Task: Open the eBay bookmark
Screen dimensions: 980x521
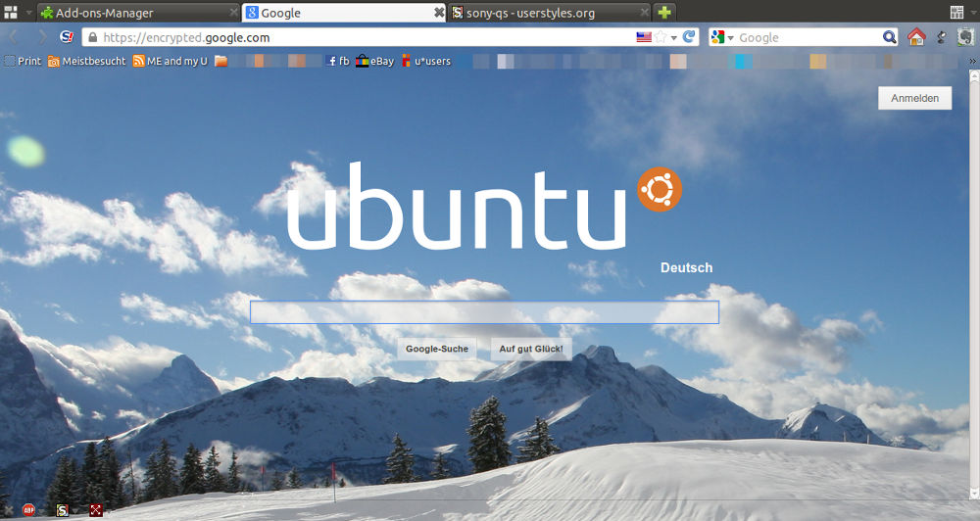Action: coord(375,62)
